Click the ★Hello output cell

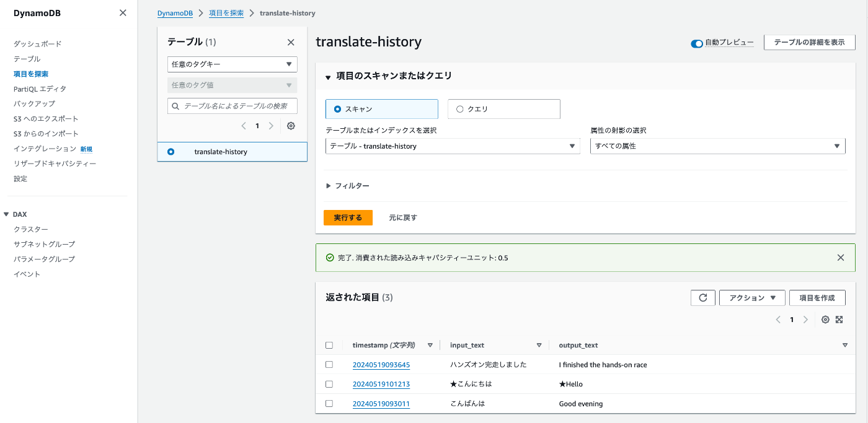pyautogui.click(x=571, y=384)
